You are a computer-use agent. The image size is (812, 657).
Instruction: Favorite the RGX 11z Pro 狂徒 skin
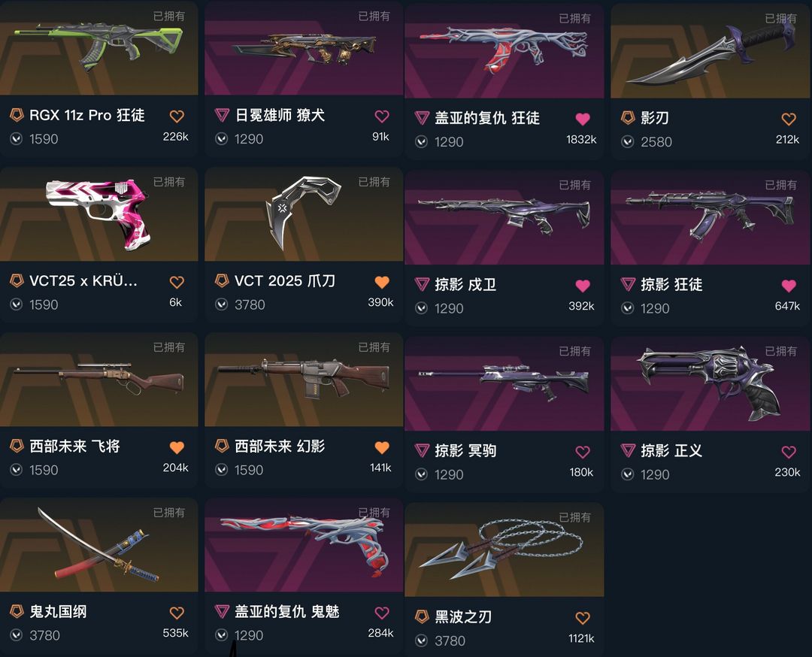tap(177, 117)
